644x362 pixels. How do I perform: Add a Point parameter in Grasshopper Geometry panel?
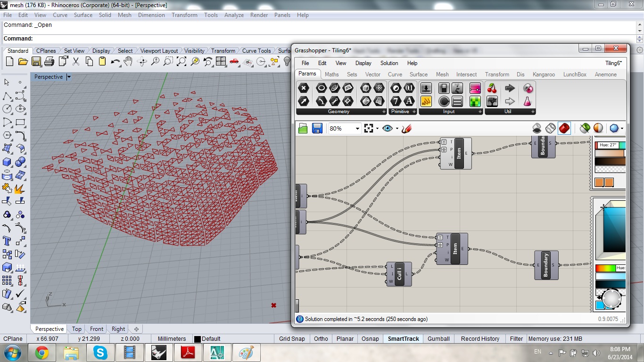(x=304, y=88)
